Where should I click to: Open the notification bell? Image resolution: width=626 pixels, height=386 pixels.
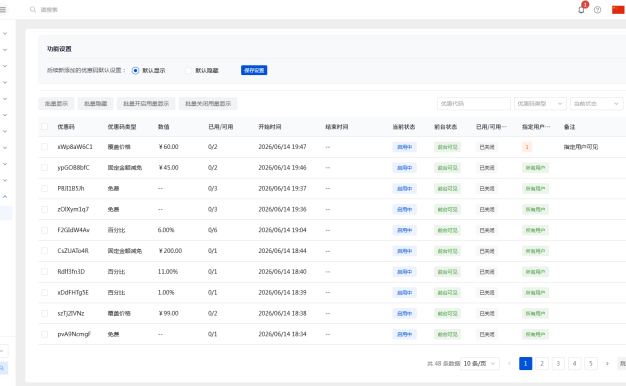click(581, 10)
